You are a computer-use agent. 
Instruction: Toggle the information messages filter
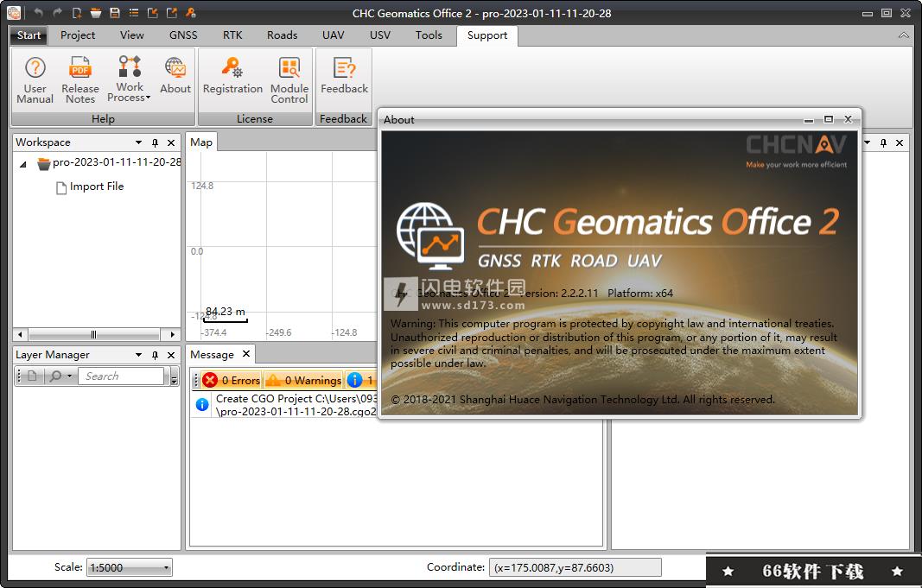(x=361, y=381)
